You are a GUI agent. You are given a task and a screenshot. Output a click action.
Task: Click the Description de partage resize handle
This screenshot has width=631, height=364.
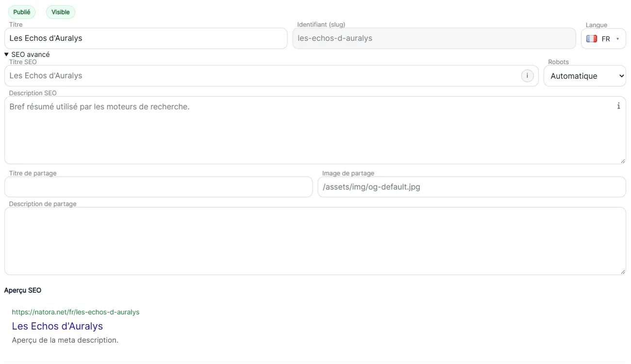tap(622, 272)
